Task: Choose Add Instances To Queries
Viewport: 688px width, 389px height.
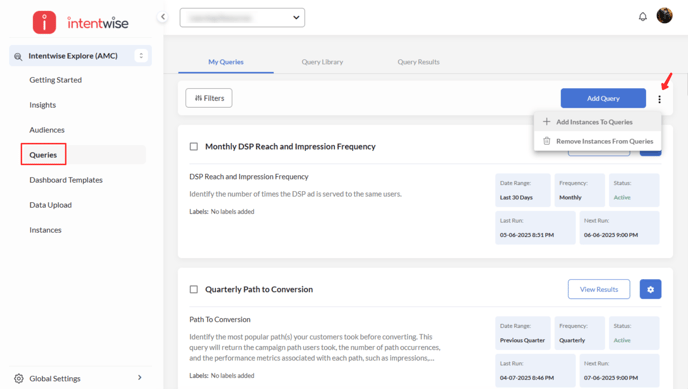Action: click(x=597, y=122)
